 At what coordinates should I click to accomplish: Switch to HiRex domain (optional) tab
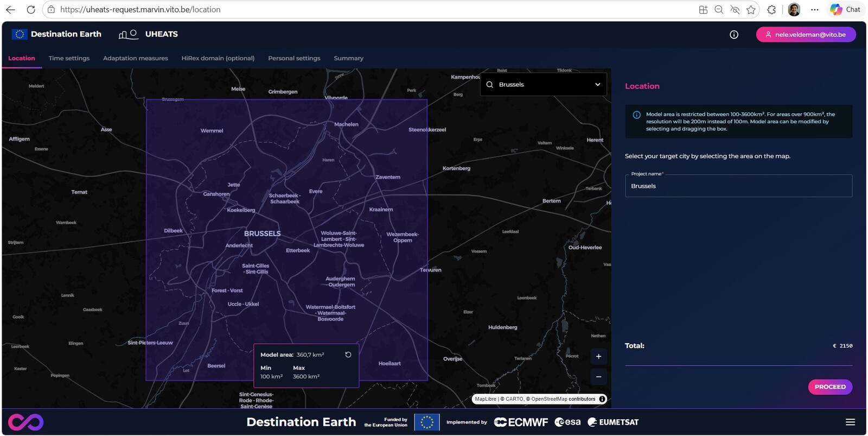(218, 58)
